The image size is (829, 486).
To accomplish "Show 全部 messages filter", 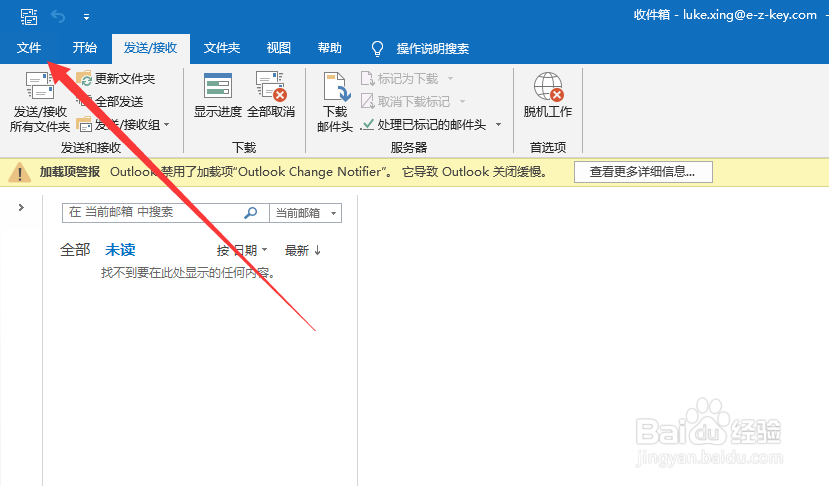I will click(x=75, y=250).
